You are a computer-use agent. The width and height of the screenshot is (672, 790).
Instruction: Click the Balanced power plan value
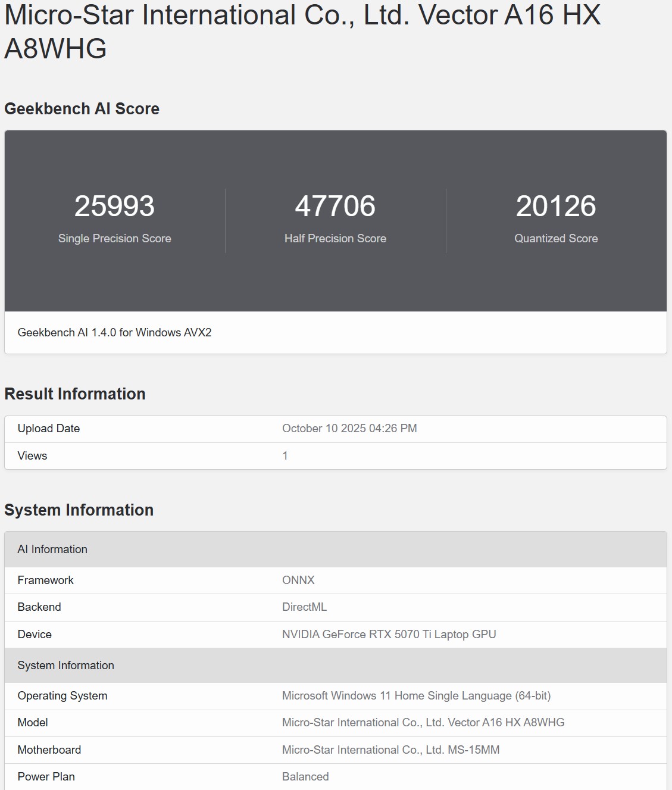305,777
